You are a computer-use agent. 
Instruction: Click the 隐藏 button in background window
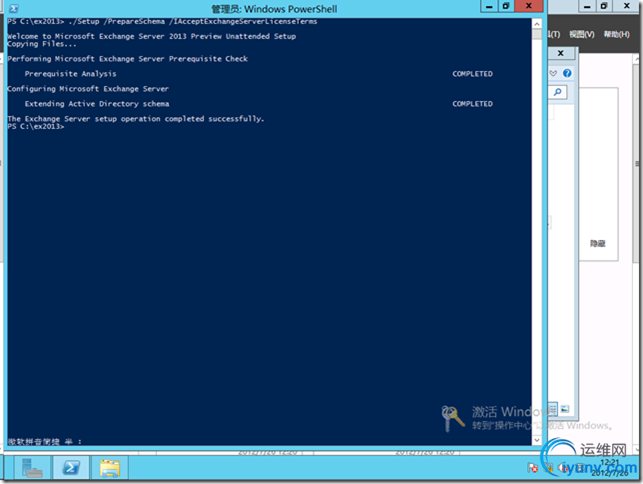click(598, 243)
